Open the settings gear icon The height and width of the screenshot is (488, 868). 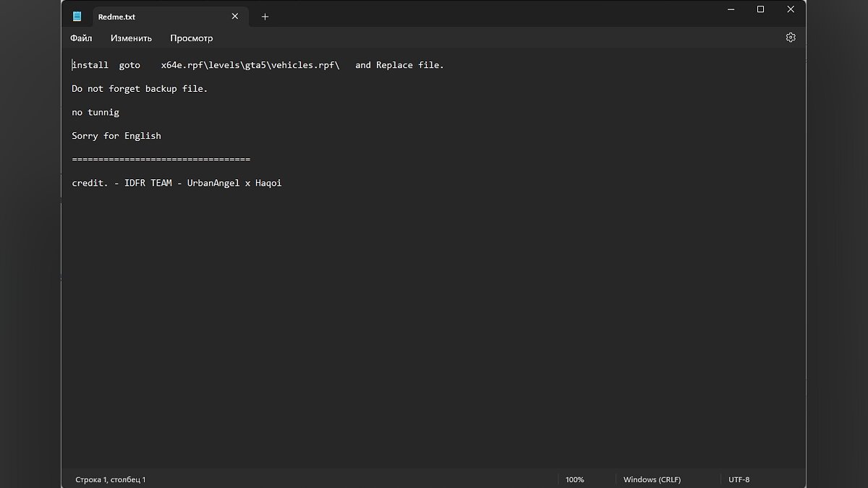(791, 38)
